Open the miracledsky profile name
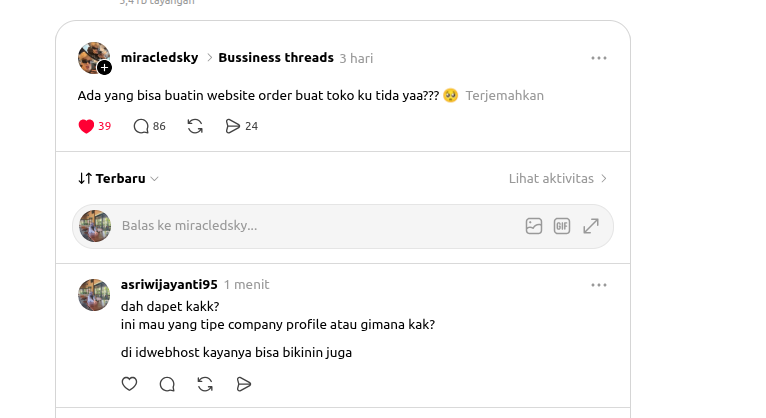This screenshot has height=418, width=766. pos(160,58)
